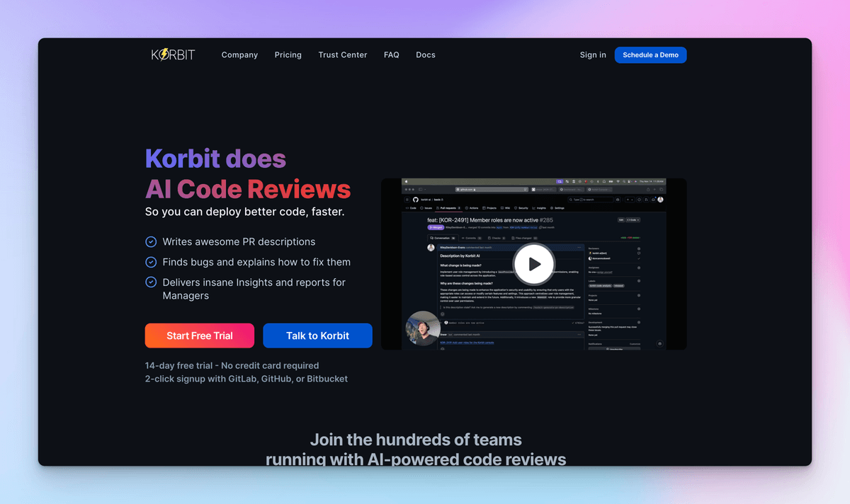Open the plus-sign dropdown in GitHub header
Image resolution: width=850 pixels, height=504 pixels.
pyautogui.click(x=629, y=199)
